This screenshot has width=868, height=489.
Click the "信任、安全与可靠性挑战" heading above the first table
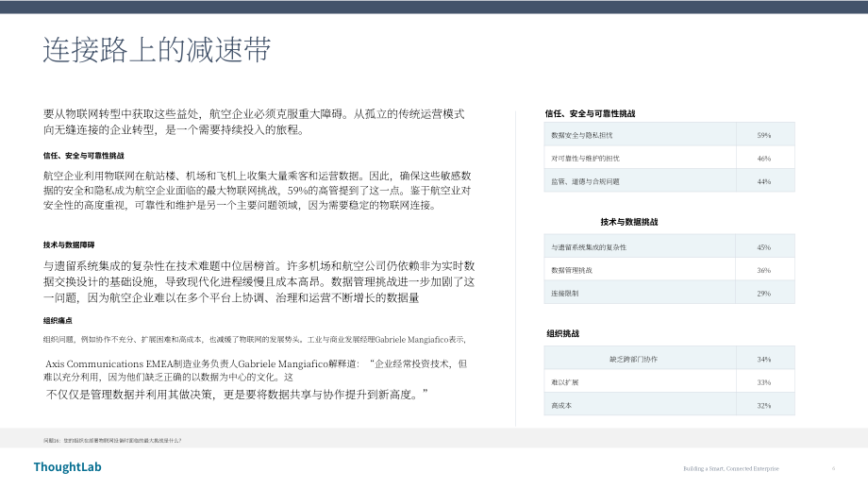pos(590,113)
